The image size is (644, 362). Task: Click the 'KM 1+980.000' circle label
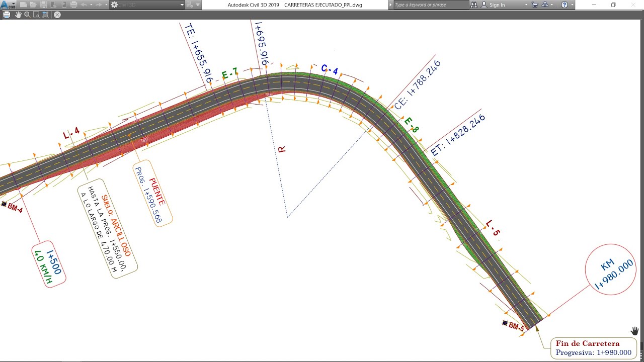(611, 269)
